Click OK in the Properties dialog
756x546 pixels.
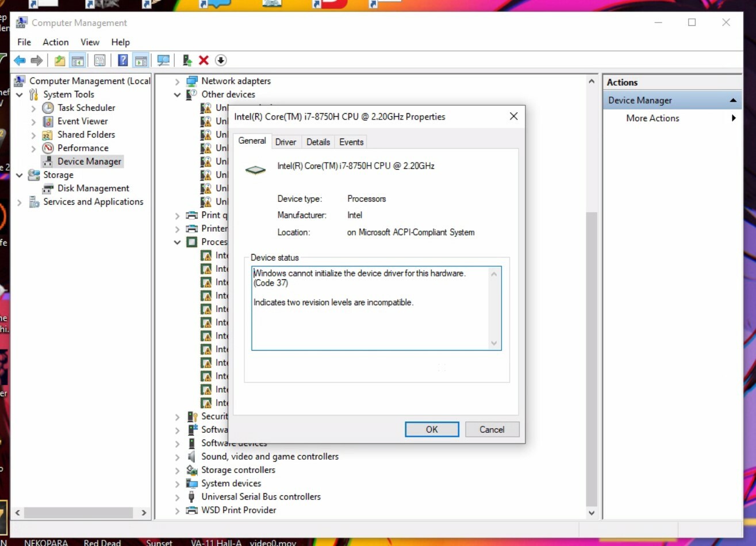[432, 429]
